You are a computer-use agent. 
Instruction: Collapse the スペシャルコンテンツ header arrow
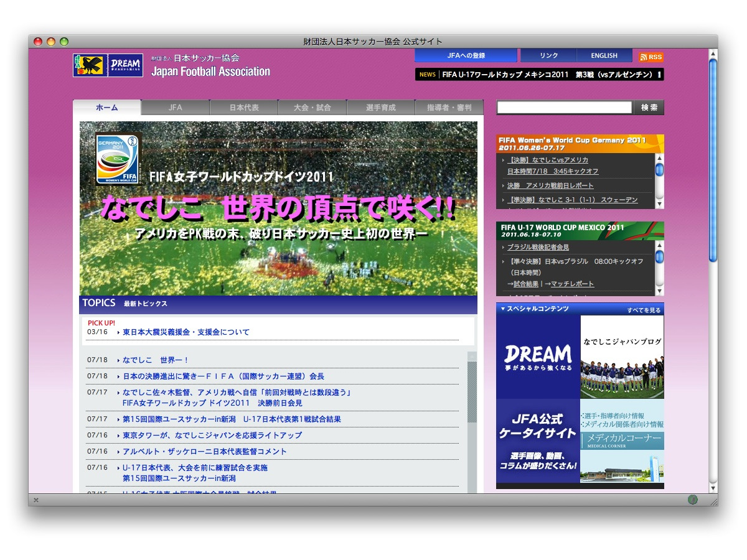click(503, 309)
